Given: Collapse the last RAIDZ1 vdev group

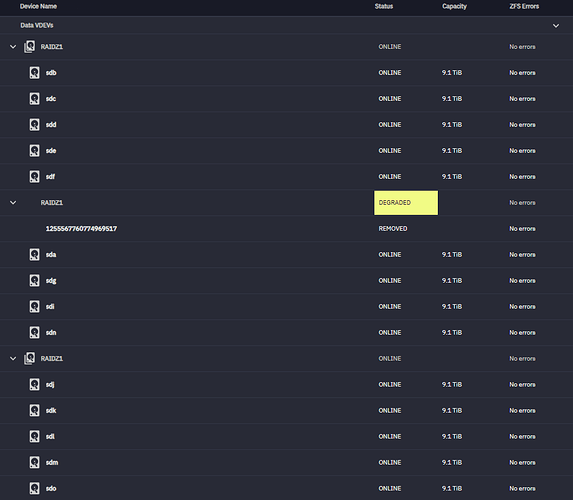Looking at the screenshot, I should [13, 359].
